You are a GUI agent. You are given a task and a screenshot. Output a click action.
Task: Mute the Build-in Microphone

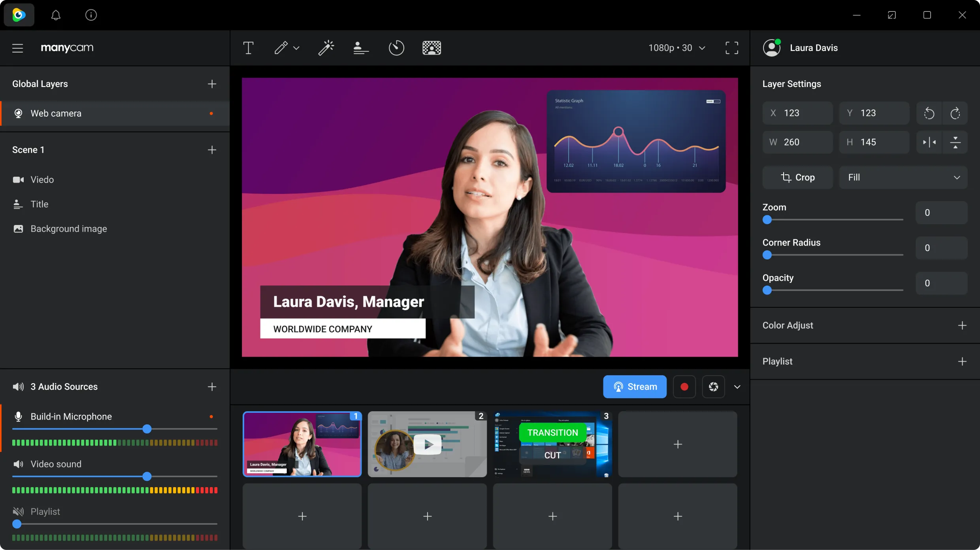pos(18,416)
